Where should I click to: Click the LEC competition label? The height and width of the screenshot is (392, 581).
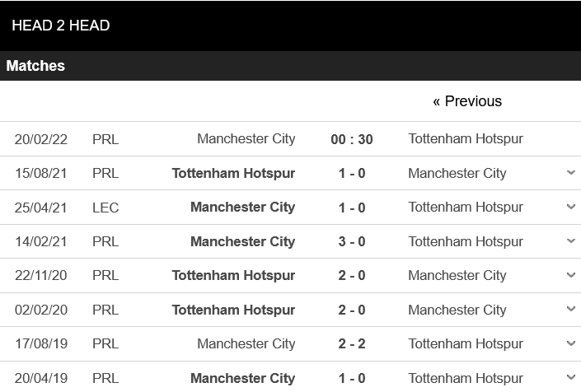(105, 208)
